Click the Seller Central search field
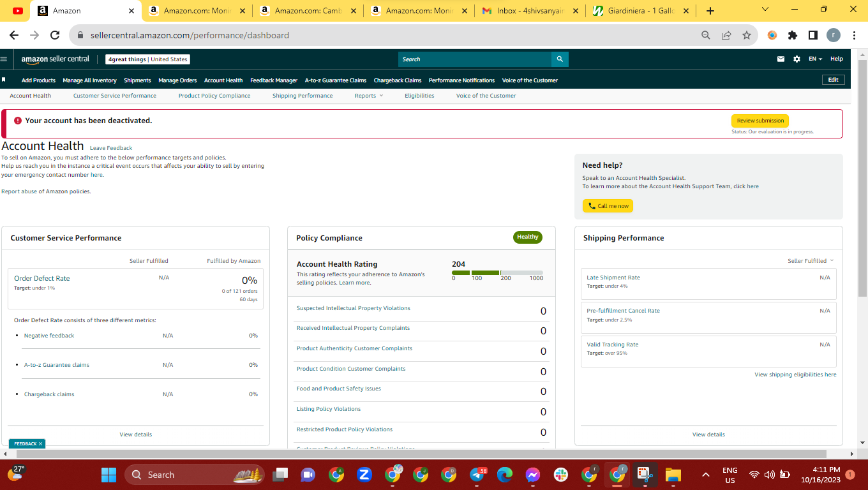The width and height of the screenshot is (868, 490). [475, 59]
